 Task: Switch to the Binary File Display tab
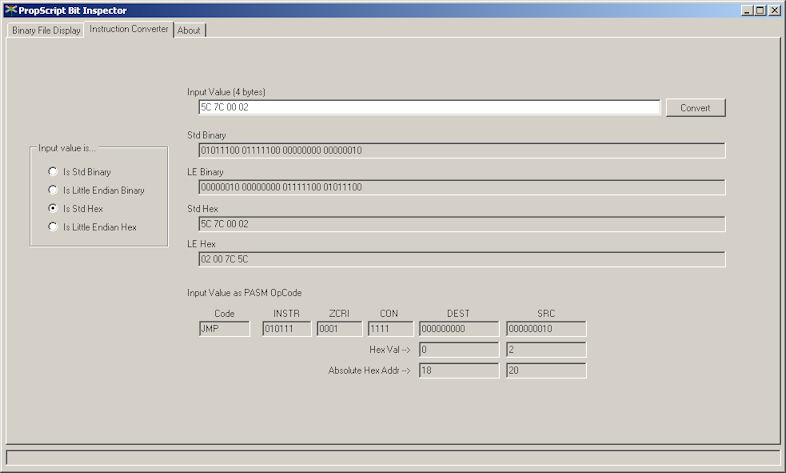[x=46, y=30]
